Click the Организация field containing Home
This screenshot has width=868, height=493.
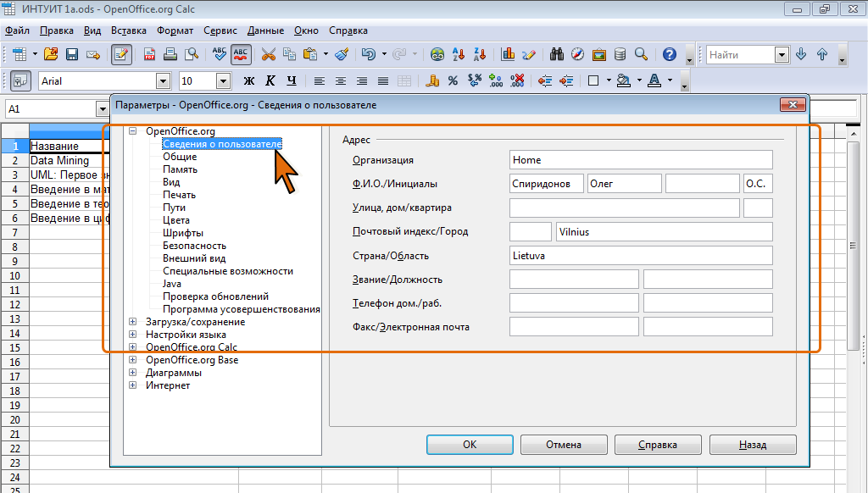[x=641, y=160]
